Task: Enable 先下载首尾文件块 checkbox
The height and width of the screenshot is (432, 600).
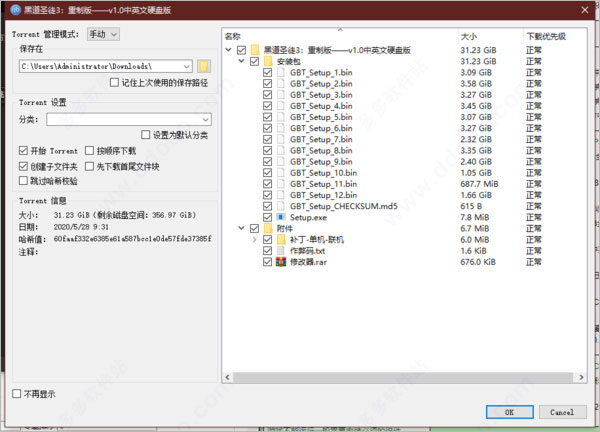Action: point(89,166)
